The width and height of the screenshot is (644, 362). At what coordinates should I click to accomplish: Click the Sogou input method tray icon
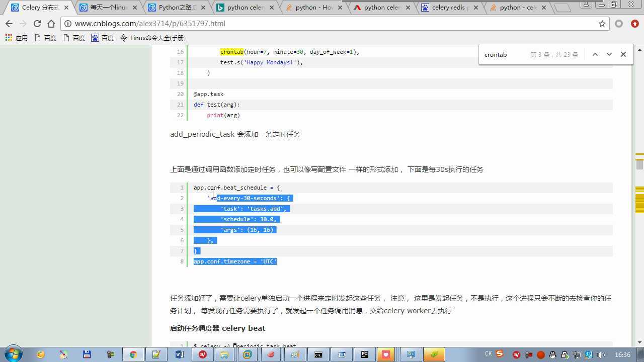click(x=500, y=354)
